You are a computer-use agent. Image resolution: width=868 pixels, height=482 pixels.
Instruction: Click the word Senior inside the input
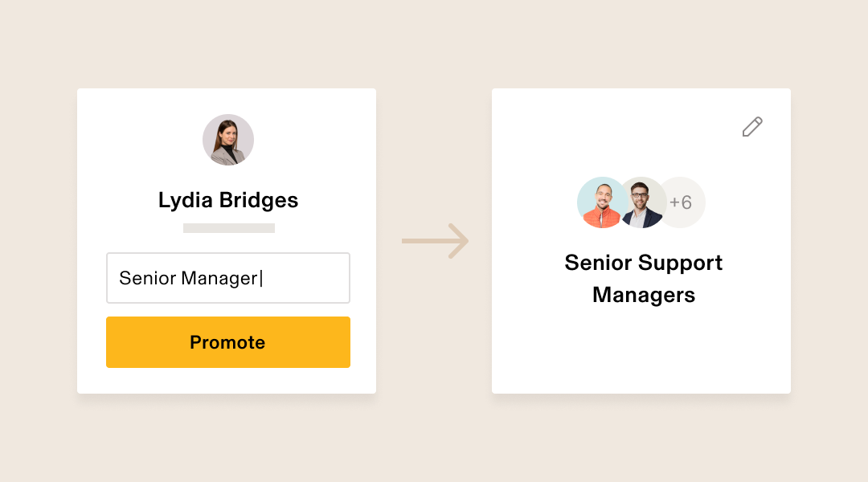coord(148,278)
